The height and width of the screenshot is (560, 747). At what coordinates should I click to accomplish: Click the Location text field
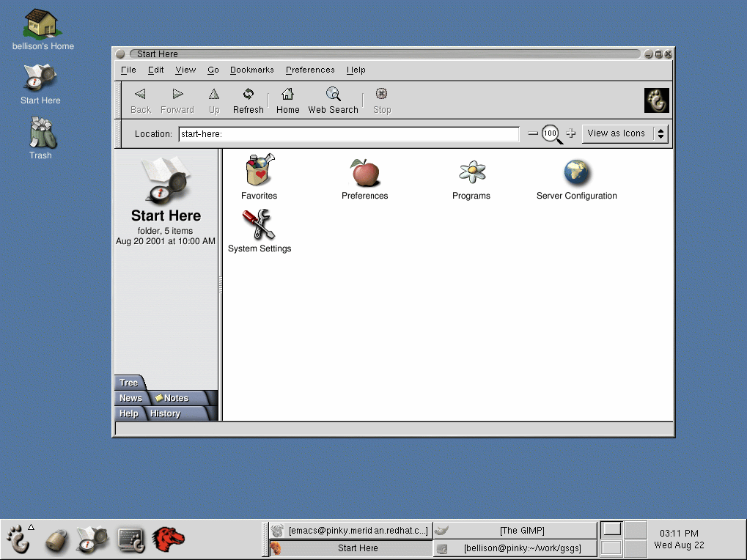pyautogui.click(x=348, y=134)
